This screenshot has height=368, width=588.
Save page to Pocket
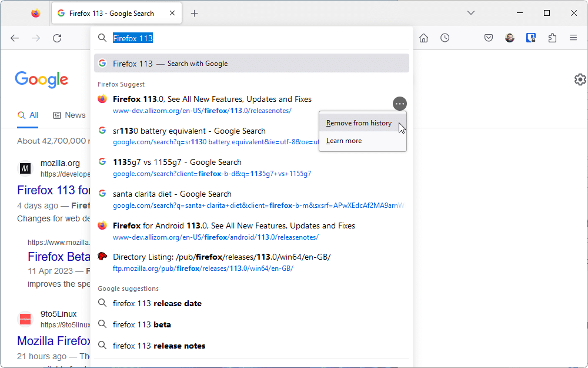[489, 38]
